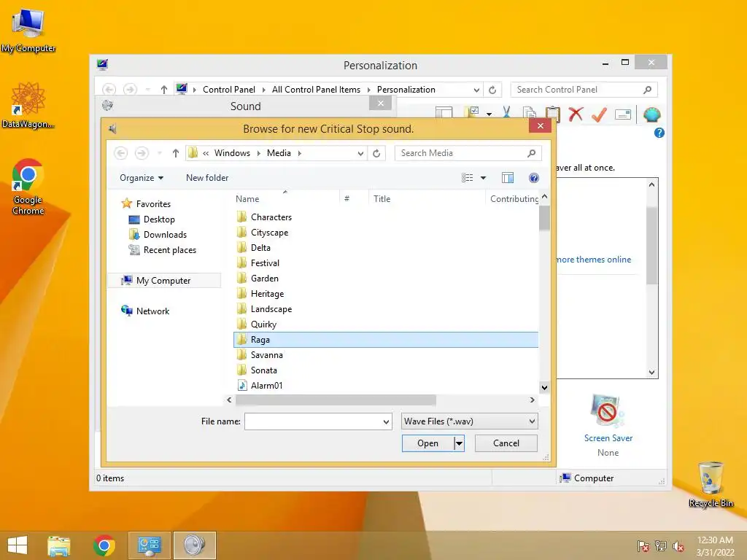
Task: Click the scissors cut toolbar icon
Action: pyautogui.click(x=506, y=113)
